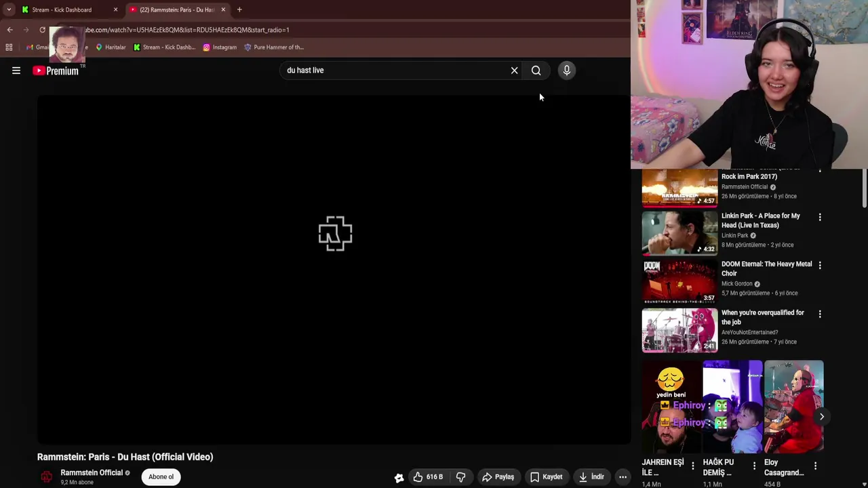Viewport: 868px width, 488px height.
Task: Open the Instagram bookmark
Action: tap(220, 47)
